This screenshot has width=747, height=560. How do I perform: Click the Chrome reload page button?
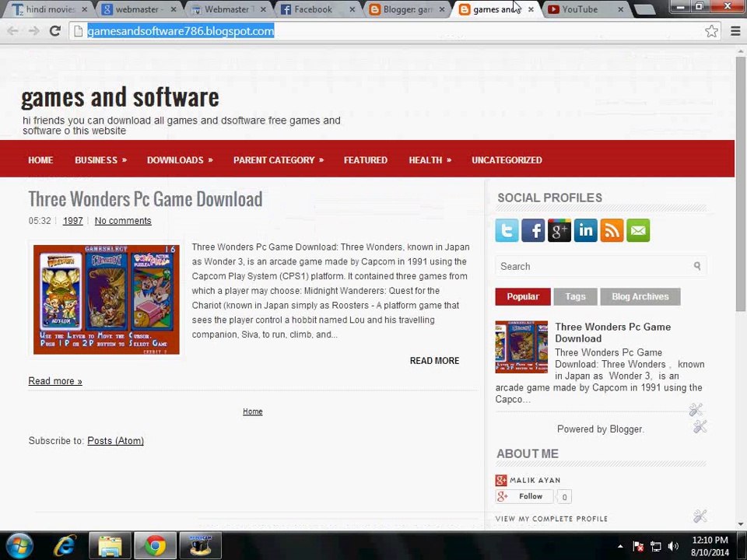point(55,31)
